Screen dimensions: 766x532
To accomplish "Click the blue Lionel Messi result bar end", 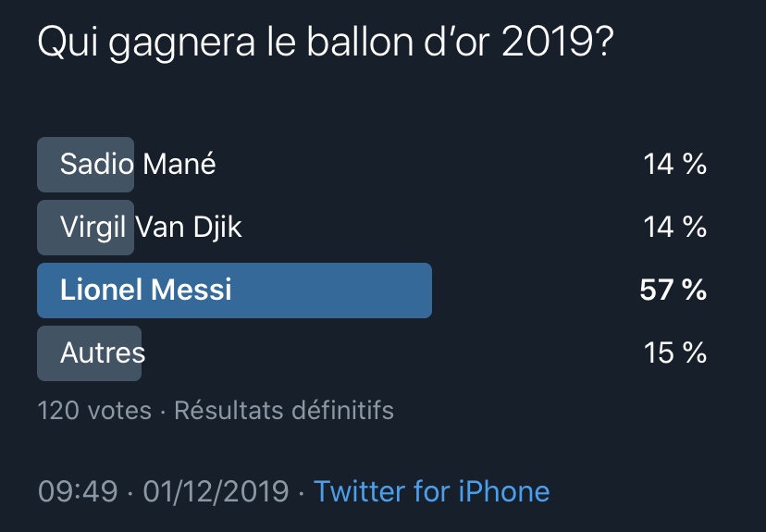I will tap(421, 291).
